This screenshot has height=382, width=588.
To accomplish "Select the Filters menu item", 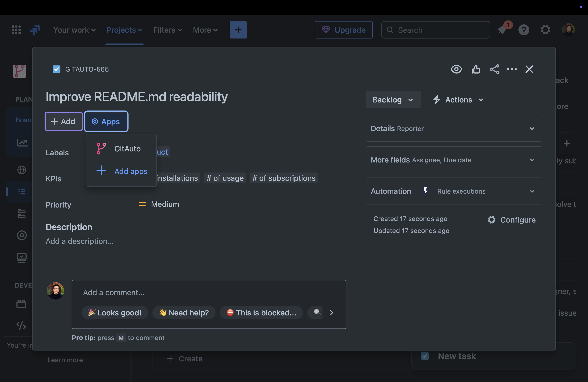I will [x=168, y=30].
